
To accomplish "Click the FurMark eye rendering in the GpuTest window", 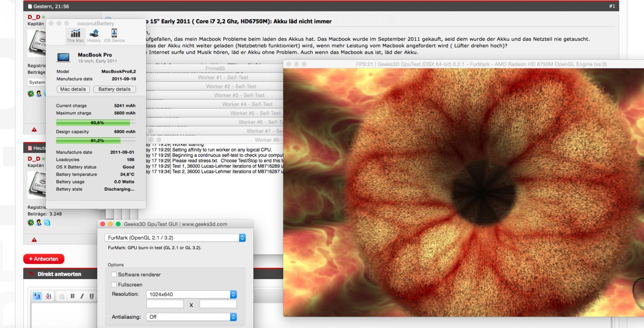I will click(x=464, y=192).
